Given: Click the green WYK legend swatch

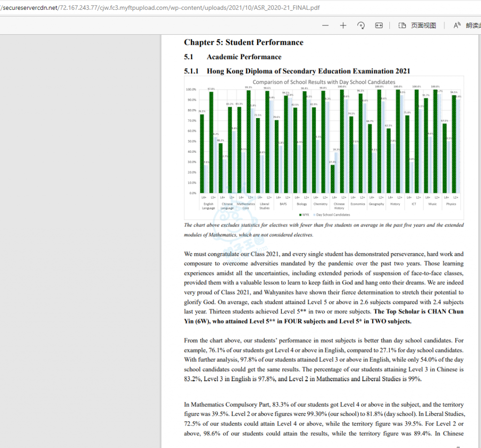Looking at the screenshot, I should click(300, 215).
